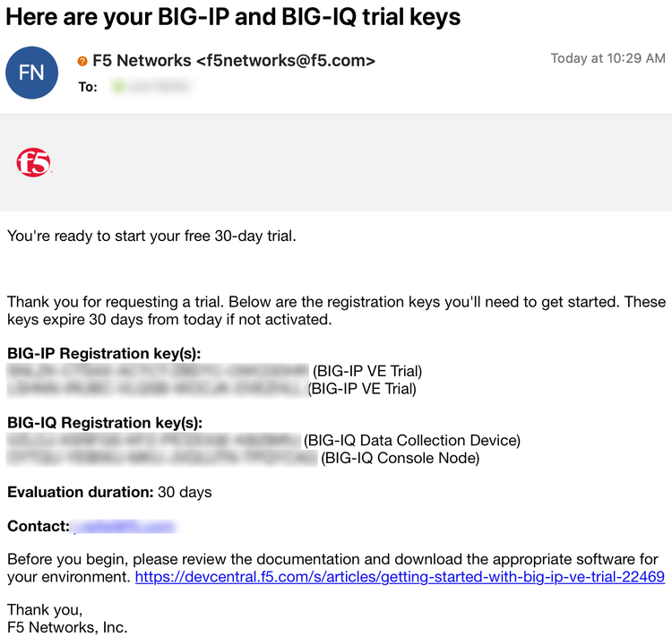Click the 'BIG-IP Registration key(s):' heading
672x637 pixels.
[x=104, y=353]
